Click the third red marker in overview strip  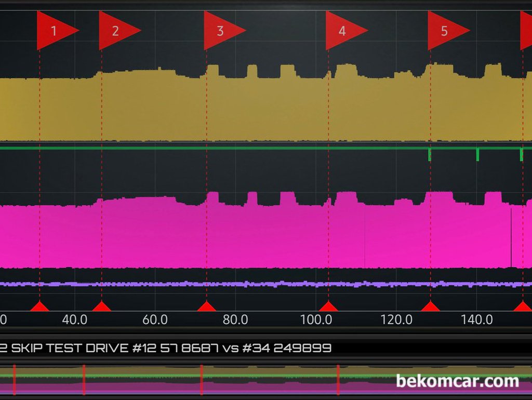pos(202,380)
